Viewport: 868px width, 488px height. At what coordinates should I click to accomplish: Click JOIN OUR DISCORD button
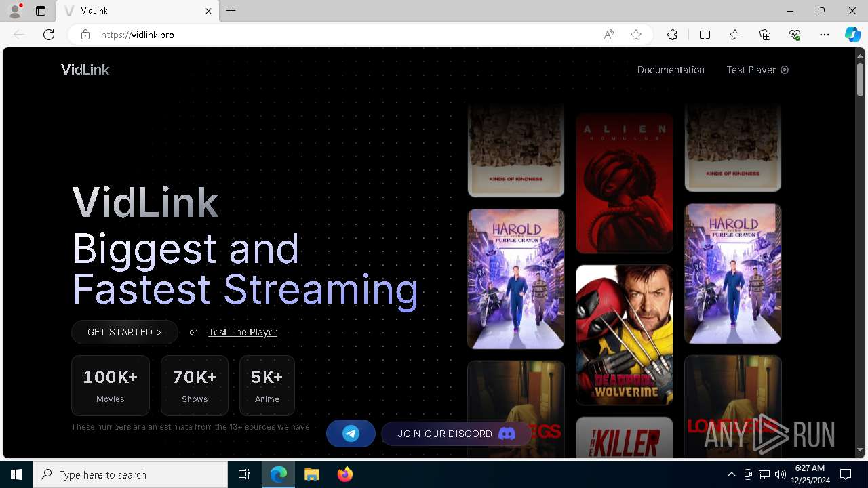click(x=457, y=434)
